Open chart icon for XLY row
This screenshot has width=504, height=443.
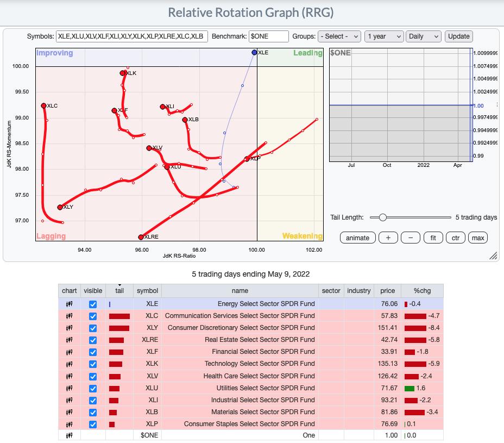pos(69,328)
